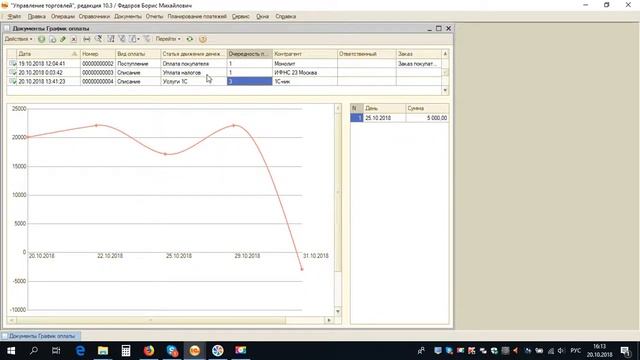The height and width of the screenshot is (360, 640).
Task: Click the Filter and sorting toolbar icon
Action: coord(111,39)
